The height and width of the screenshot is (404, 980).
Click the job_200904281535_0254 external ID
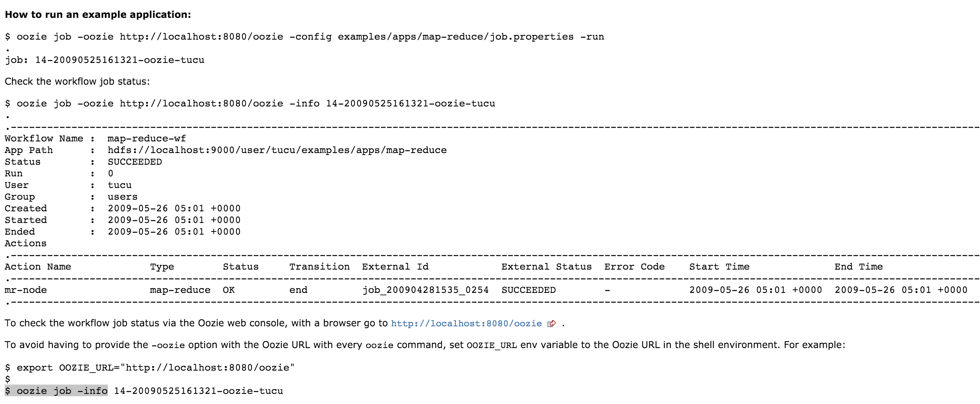point(425,290)
